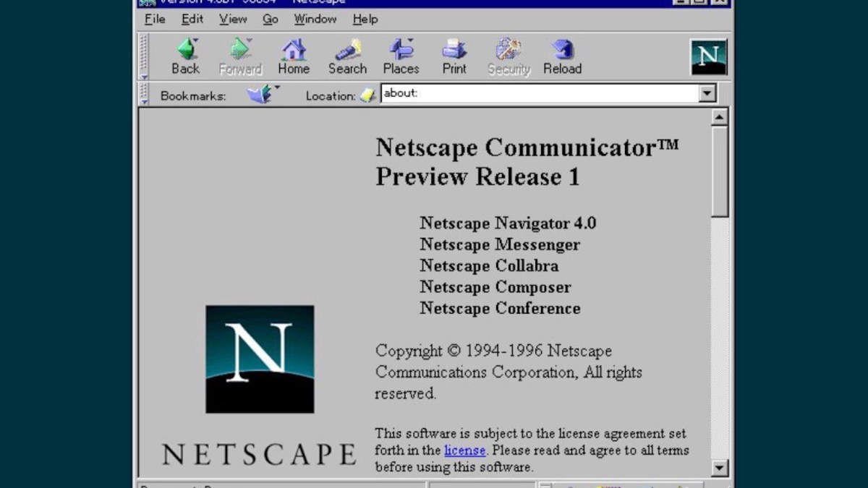Collapse the location toolbar grip handle
This screenshot has width=868, height=488.
click(143, 94)
